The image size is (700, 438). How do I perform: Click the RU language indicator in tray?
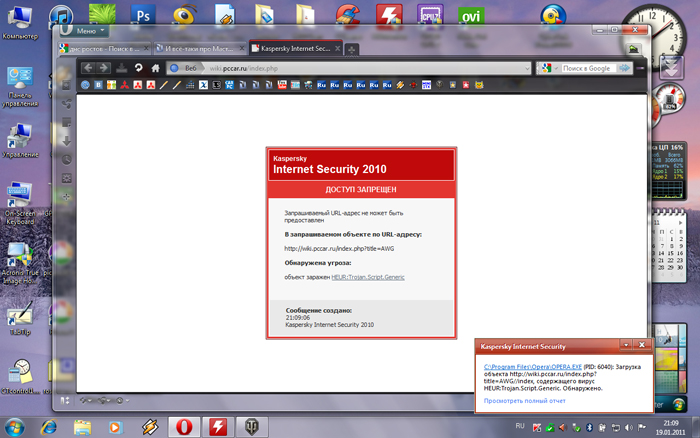(x=520, y=426)
